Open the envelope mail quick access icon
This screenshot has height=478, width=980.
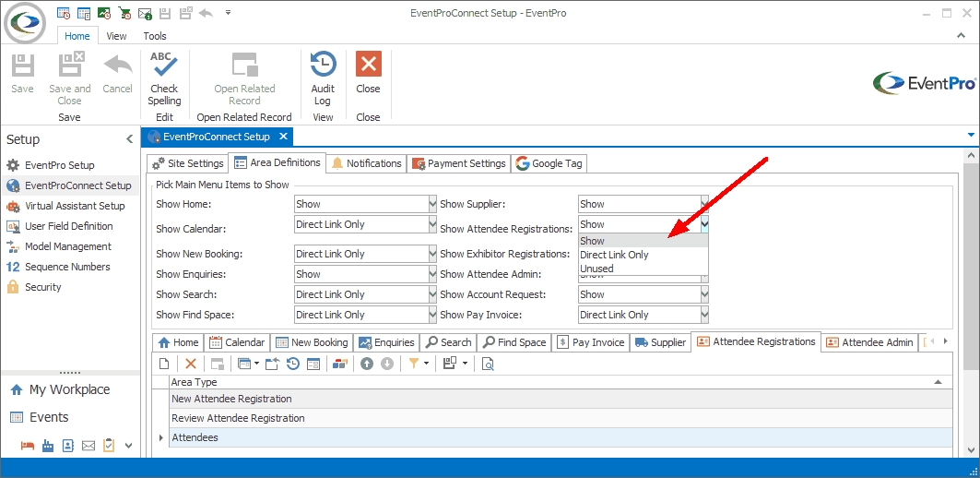coord(145,12)
